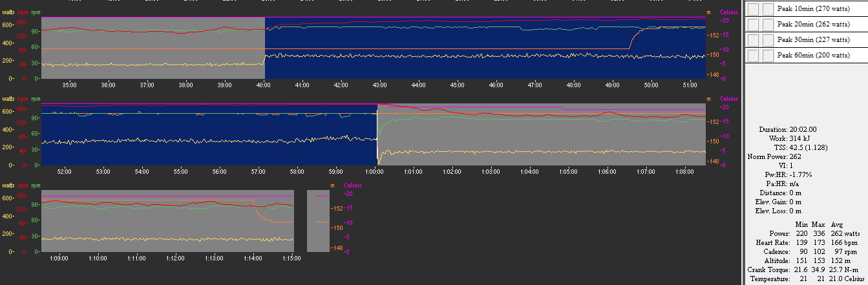Toggle the second checkbox for Peak 20min
This screenshot has width=868, height=285.
(x=767, y=24)
